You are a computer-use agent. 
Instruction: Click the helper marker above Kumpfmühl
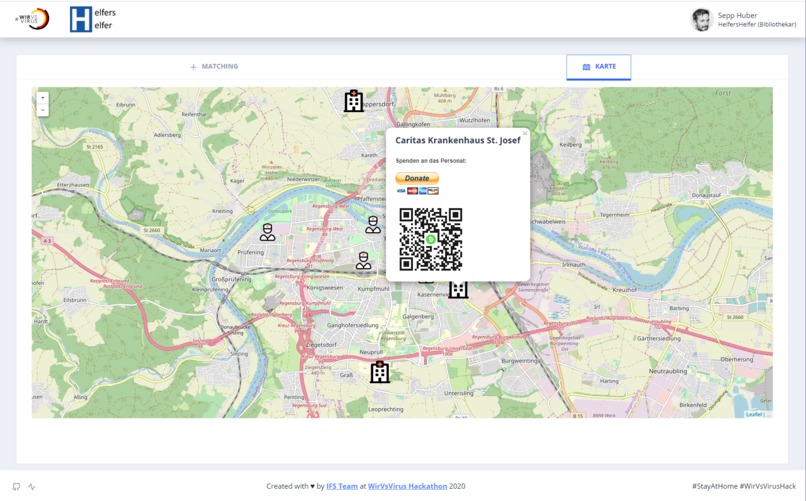(363, 261)
